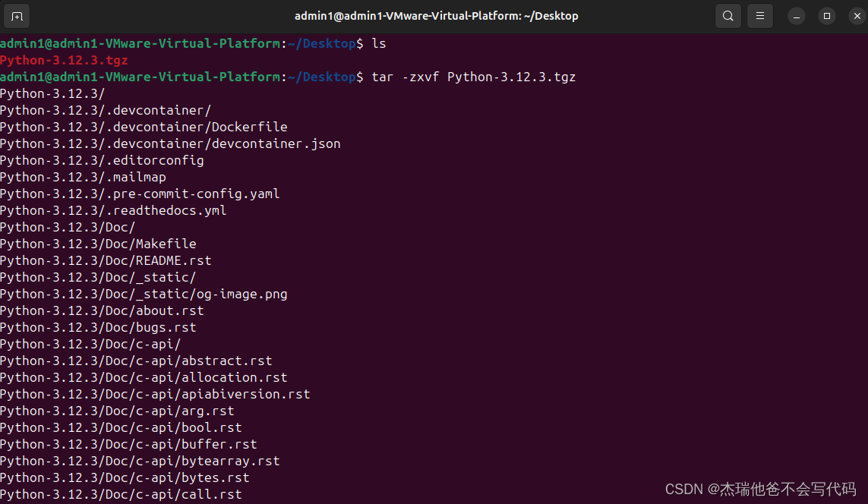The image size is (868, 504).
Task: Click the minimize window control
Action: (x=795, y=15)
